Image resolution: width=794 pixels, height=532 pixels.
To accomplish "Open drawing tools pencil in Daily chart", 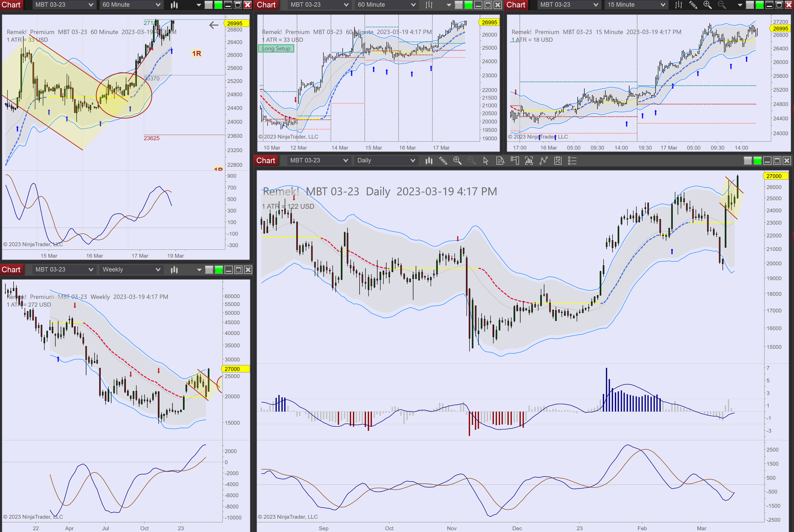I will pyautogui.click(x=443, y=161).
